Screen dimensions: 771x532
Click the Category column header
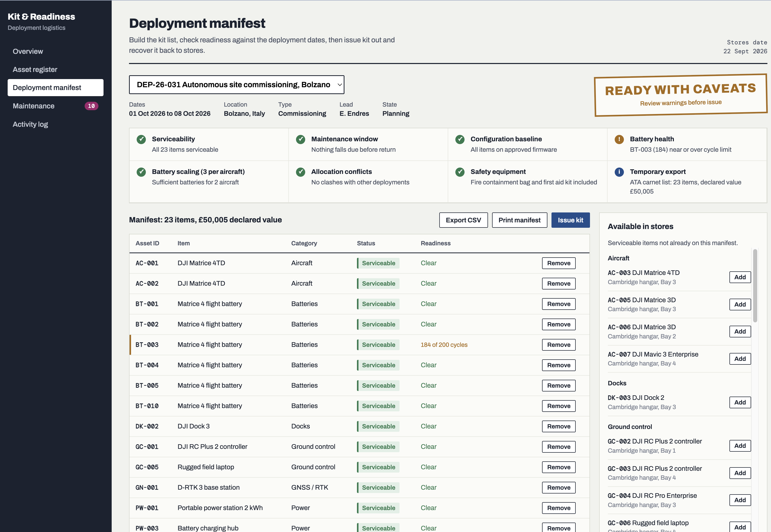pyautogui.click(x=304, y=243)
